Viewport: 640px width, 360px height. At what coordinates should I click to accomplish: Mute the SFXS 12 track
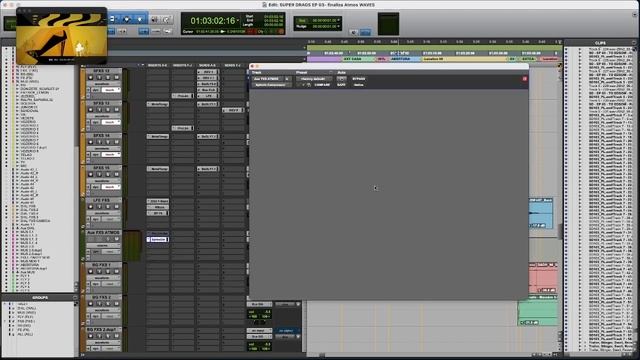coord(116,77)
